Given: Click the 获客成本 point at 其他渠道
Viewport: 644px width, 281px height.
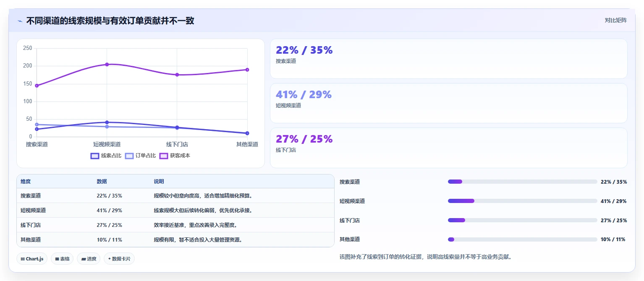Looking at the screenshot, I should (x=247, y=70).
